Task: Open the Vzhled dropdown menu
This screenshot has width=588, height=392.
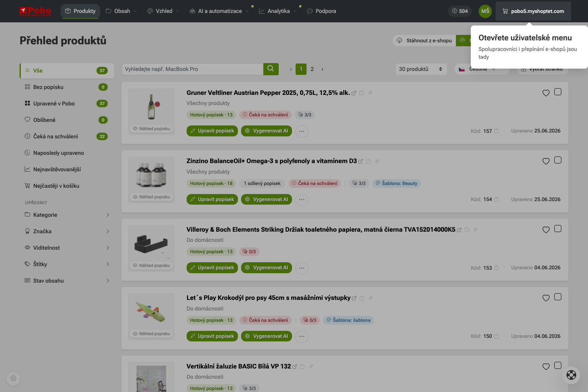Action: 163,11
